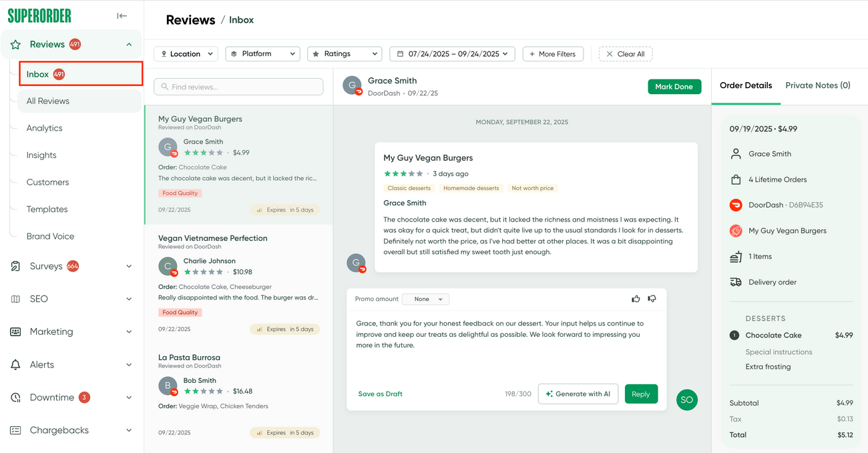Give thumbs down to the AI reply

[652, 299]
